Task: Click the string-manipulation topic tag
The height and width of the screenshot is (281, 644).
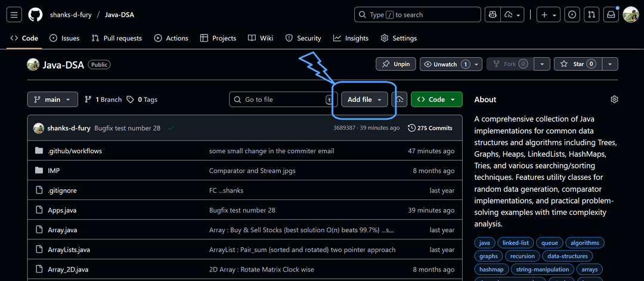Action: tap(542, 269)
